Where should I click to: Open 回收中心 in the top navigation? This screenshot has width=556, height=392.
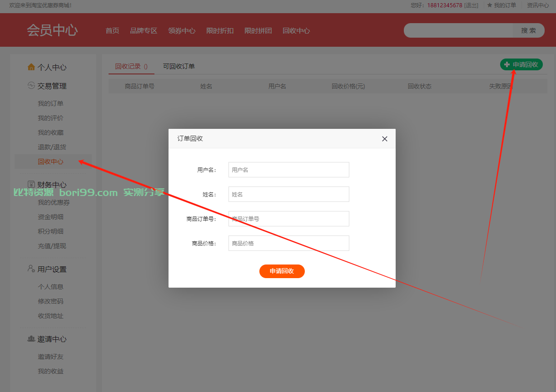pyautogui.click(x=296, y=31)
